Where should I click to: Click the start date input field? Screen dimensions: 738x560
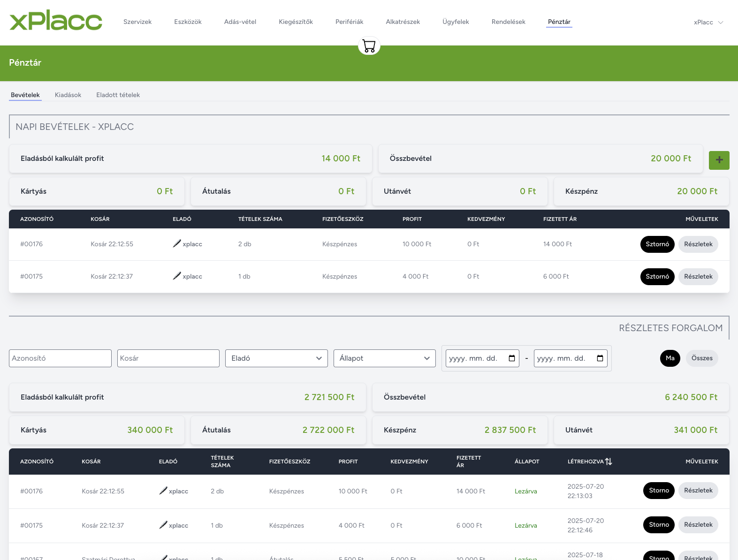pos(482,358)
